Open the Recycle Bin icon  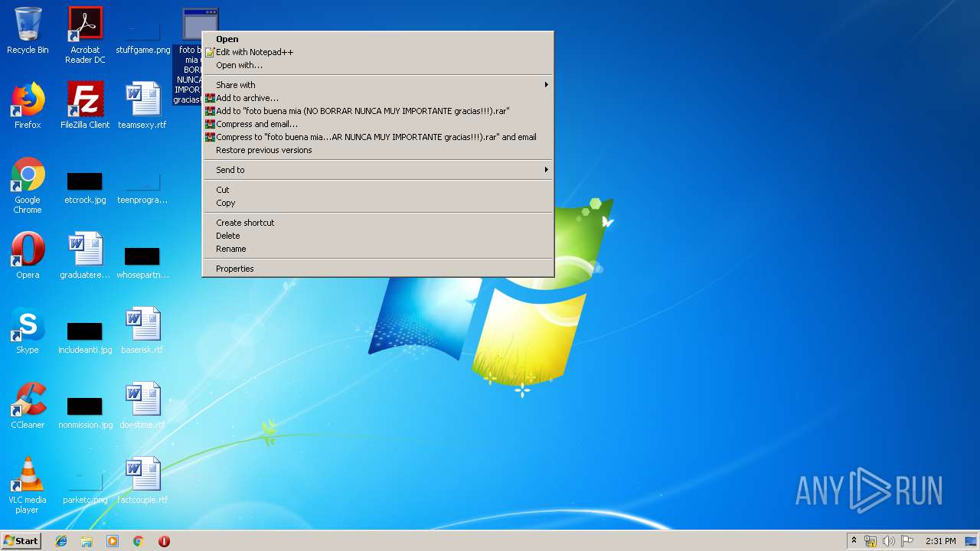[x=28, y=31]
